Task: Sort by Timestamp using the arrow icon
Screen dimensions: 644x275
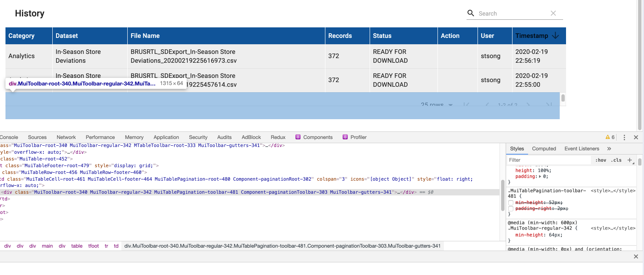Action: click(x=555, y=36)
